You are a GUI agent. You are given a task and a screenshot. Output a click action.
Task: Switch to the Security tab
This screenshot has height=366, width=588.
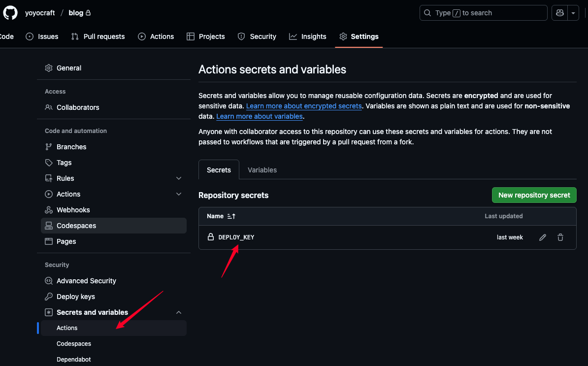[x=257, y=36]
